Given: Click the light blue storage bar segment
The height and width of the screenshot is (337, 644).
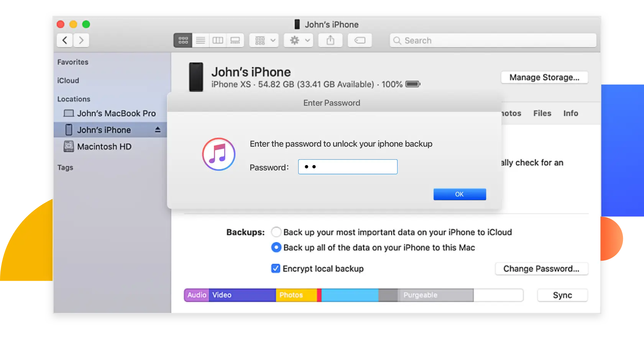Looking at the screenshot, I should coord(350,295).
